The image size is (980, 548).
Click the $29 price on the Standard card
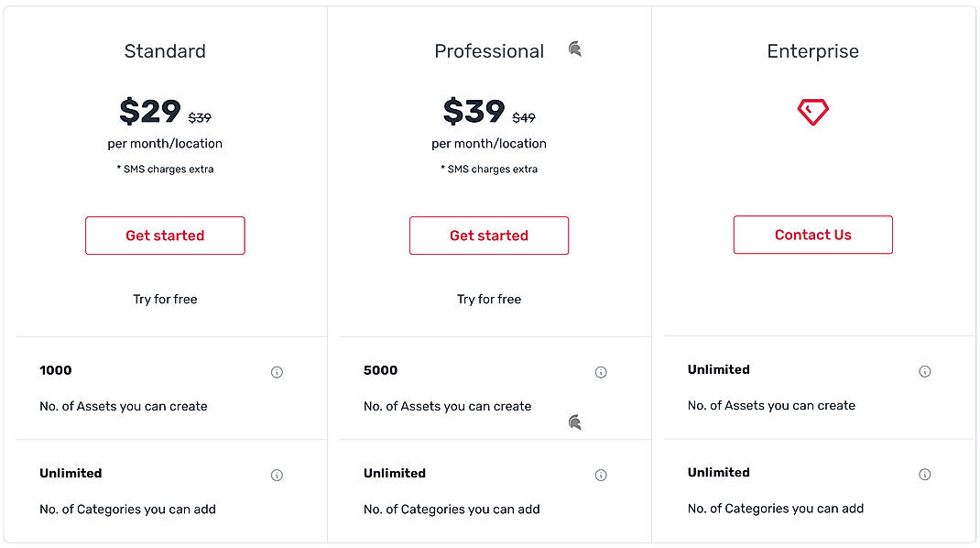[x=152, y=112]
